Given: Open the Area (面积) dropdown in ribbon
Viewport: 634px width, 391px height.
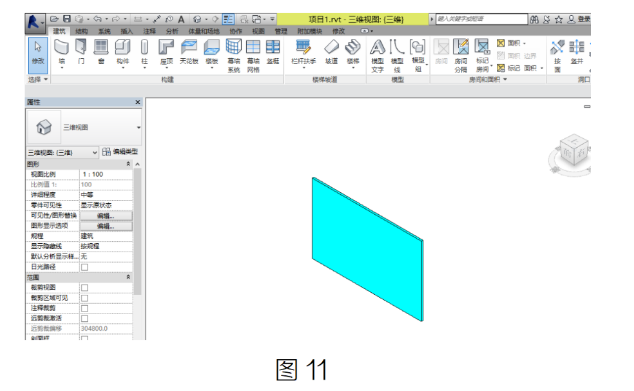Looking at the screenshot, I should coord(511,43).
